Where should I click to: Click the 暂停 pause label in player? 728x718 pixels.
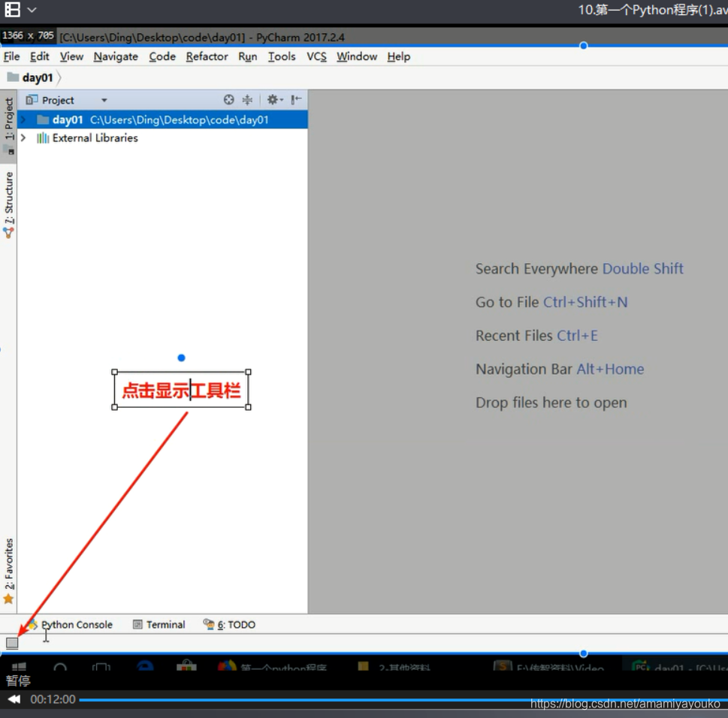point(18,680)
